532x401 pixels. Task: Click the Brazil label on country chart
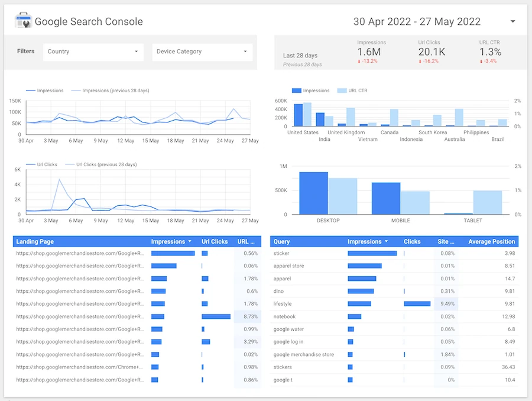pos(498,139)
